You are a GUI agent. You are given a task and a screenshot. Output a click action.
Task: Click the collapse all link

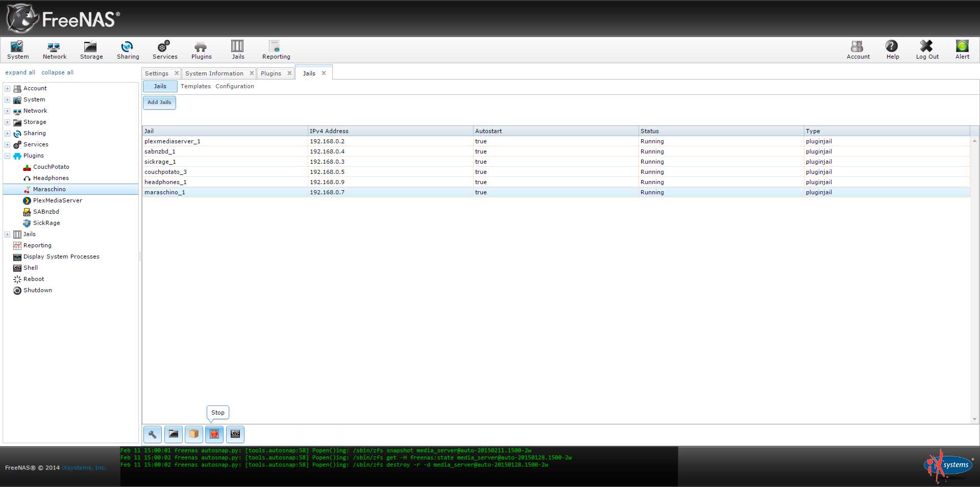click(x=57, y=72)
